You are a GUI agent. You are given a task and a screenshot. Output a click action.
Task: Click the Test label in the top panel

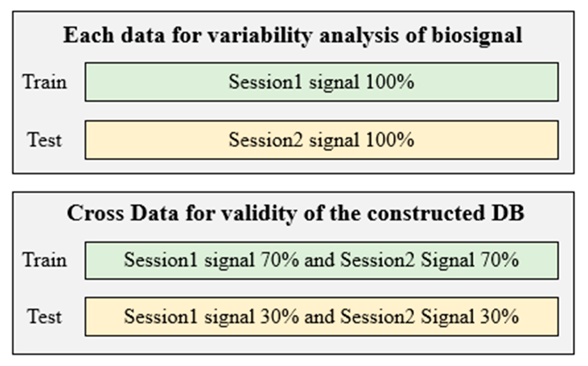coord(45,140)
